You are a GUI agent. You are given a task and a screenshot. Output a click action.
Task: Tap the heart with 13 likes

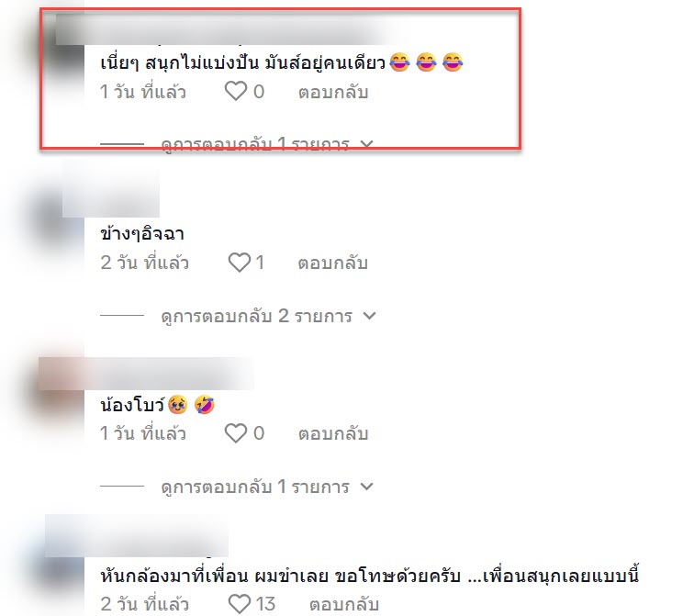pyautogui.click(x=240, y=604)
